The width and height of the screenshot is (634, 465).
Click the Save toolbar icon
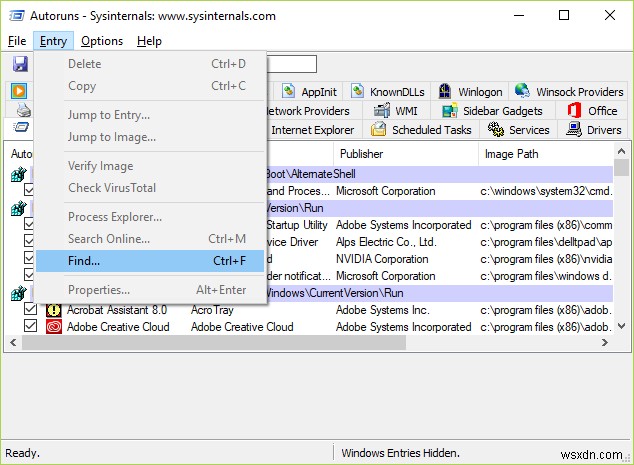[x=20, y=64]
